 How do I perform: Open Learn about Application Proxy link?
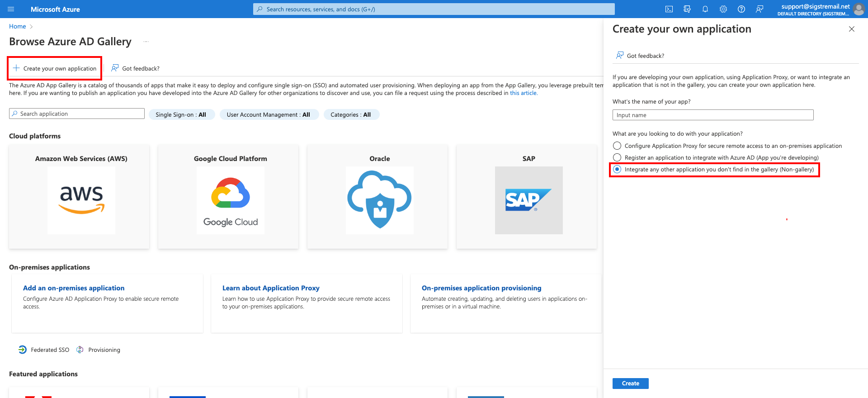(271, 288)
